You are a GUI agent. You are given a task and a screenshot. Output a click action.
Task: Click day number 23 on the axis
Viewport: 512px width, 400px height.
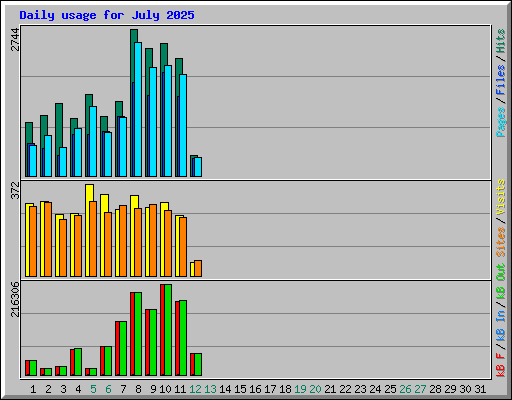tap(360, 389)
